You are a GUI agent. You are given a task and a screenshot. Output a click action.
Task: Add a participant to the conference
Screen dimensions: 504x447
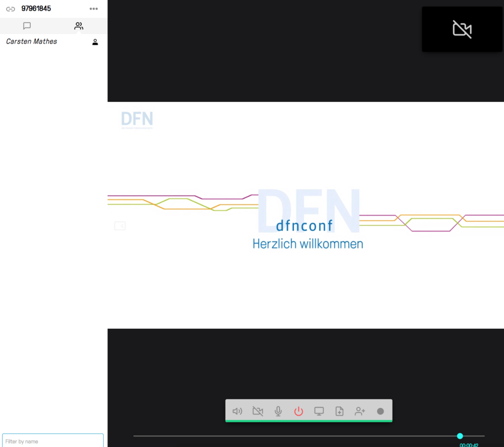click(360, 411)
